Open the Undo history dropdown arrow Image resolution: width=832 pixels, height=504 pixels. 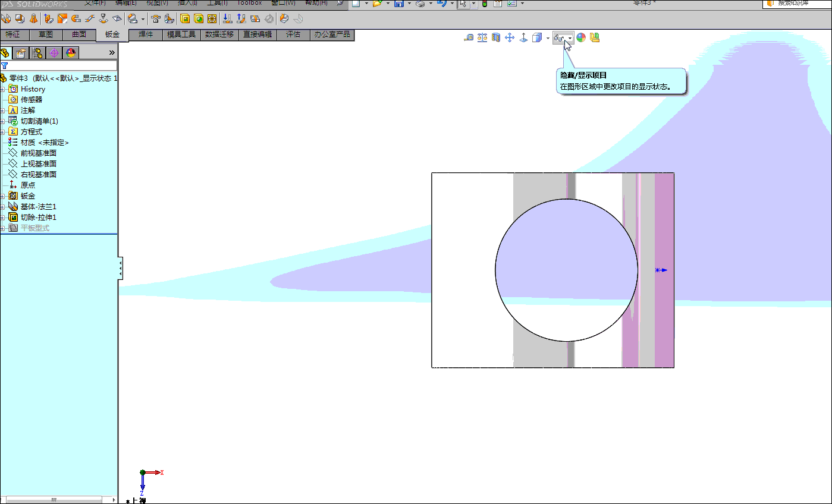pyautogui.click(x=452, y=4)
